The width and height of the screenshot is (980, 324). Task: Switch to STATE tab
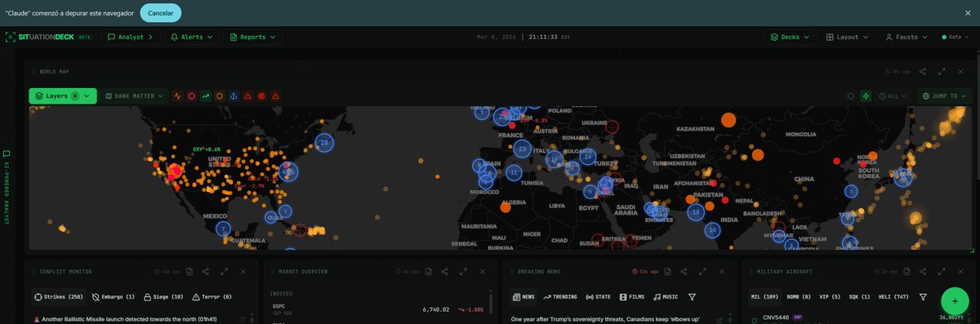point(599,297)
